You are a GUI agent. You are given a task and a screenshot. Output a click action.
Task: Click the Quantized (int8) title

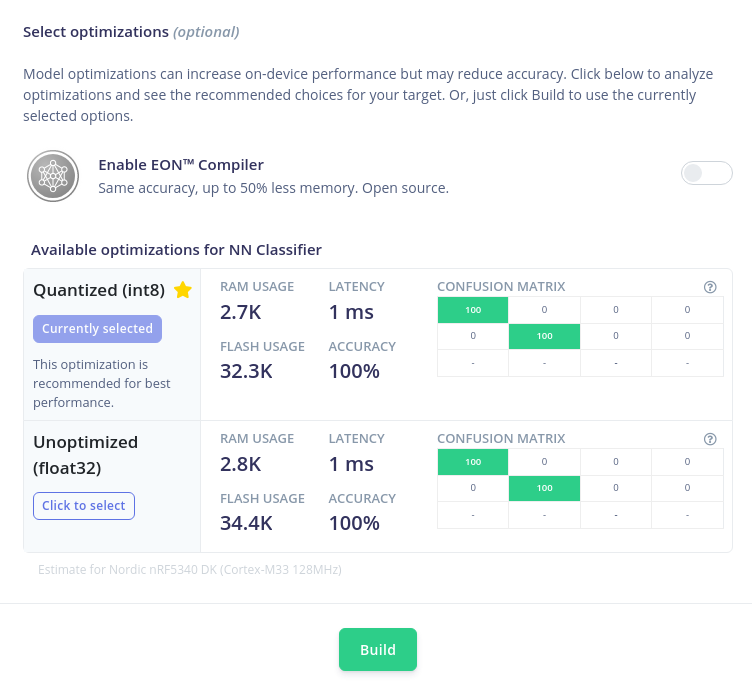[99, 290]
